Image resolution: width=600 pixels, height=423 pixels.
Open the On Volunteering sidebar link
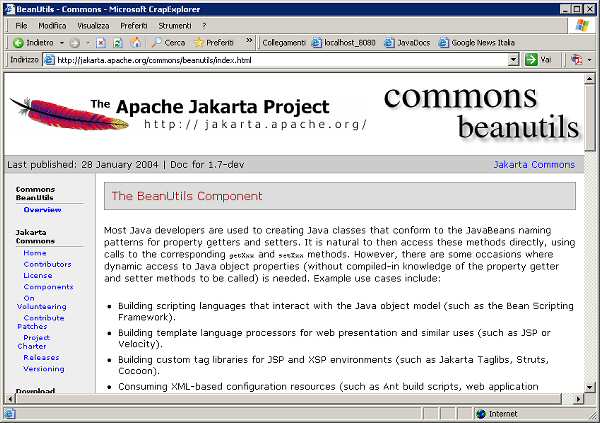(42, 302)
